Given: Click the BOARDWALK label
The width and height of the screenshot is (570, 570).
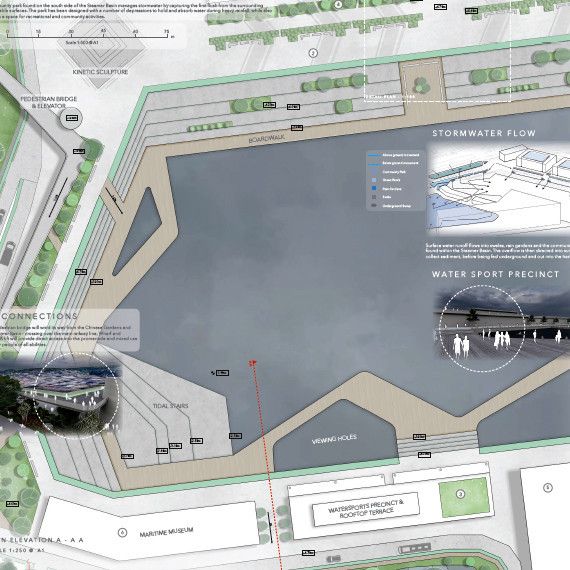Looking at the screenshot, I should click(266, 139).
